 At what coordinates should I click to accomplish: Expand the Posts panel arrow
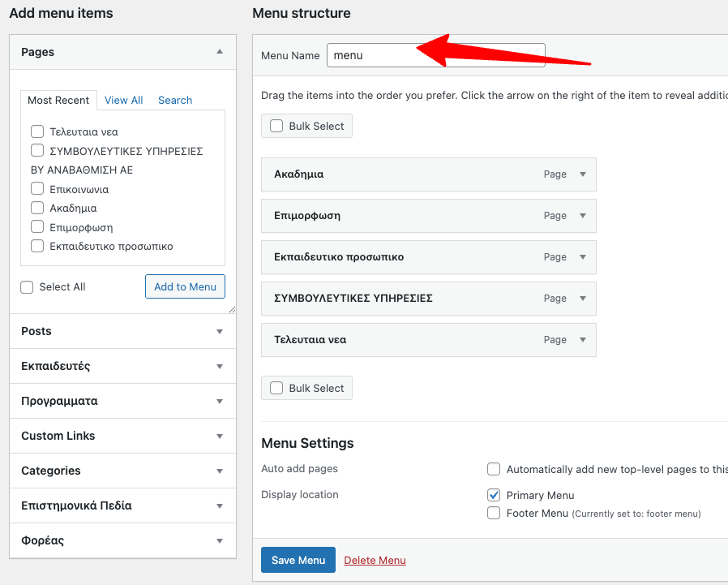(x=219, y=331)
